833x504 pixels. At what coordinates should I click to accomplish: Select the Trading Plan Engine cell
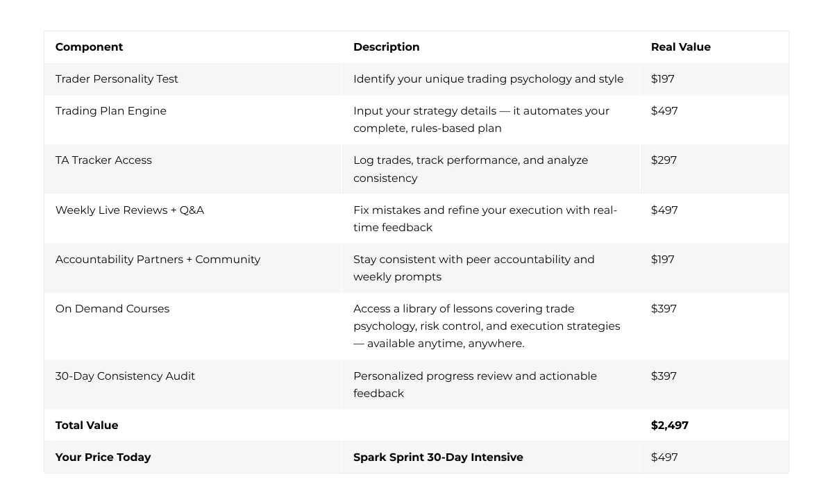point(111,111)
